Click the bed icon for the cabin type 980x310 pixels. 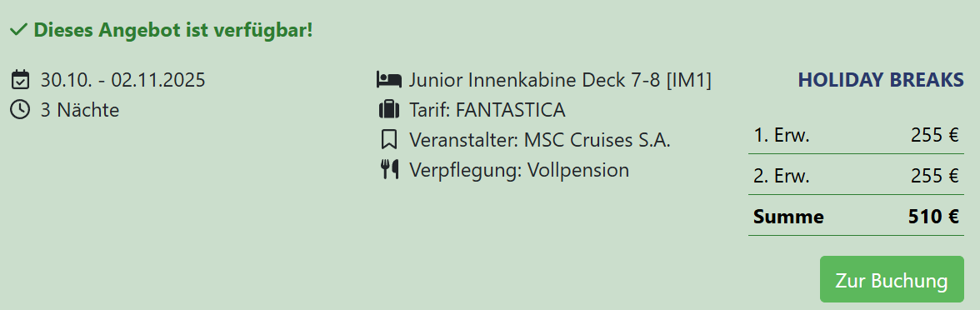(x=388, y=79)
